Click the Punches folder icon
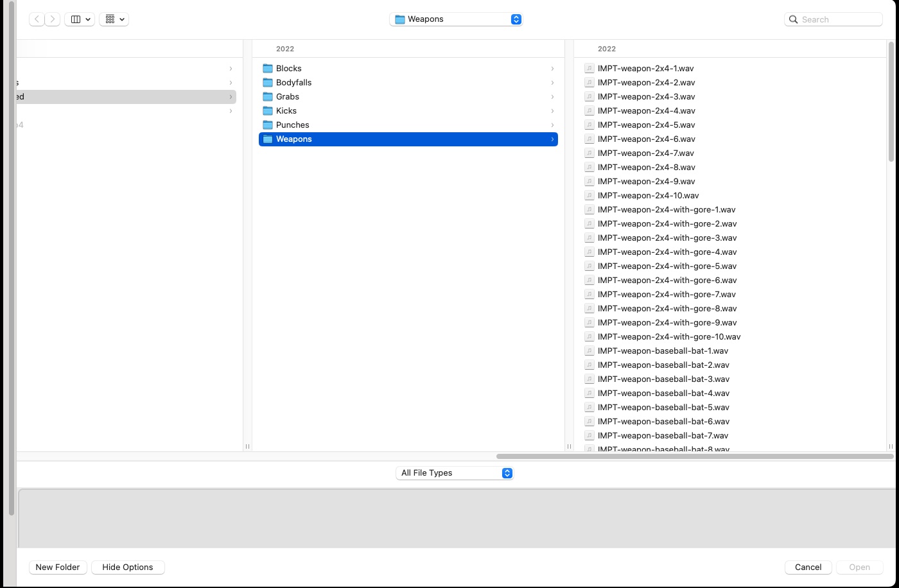The image size is (899, 588). click(x=268, y=125)
